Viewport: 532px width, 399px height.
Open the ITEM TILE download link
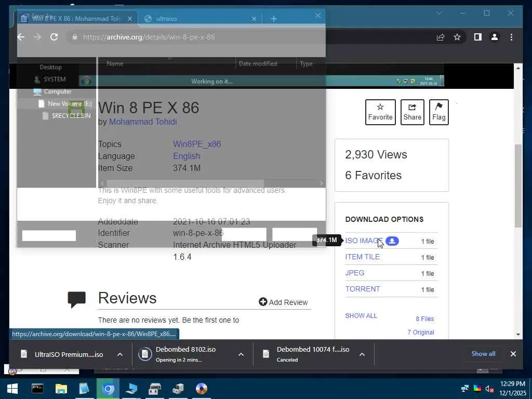click(362, 257)
